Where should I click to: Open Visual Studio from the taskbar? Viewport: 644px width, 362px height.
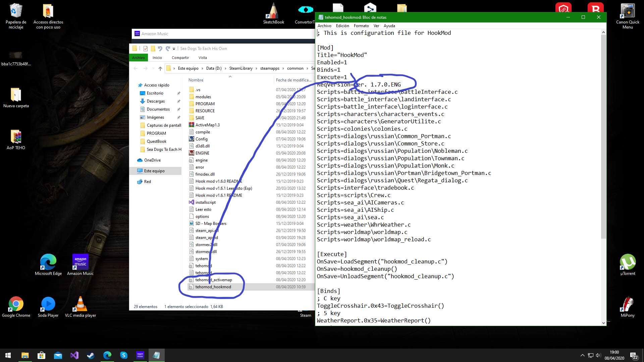click(x=74, y=355)
